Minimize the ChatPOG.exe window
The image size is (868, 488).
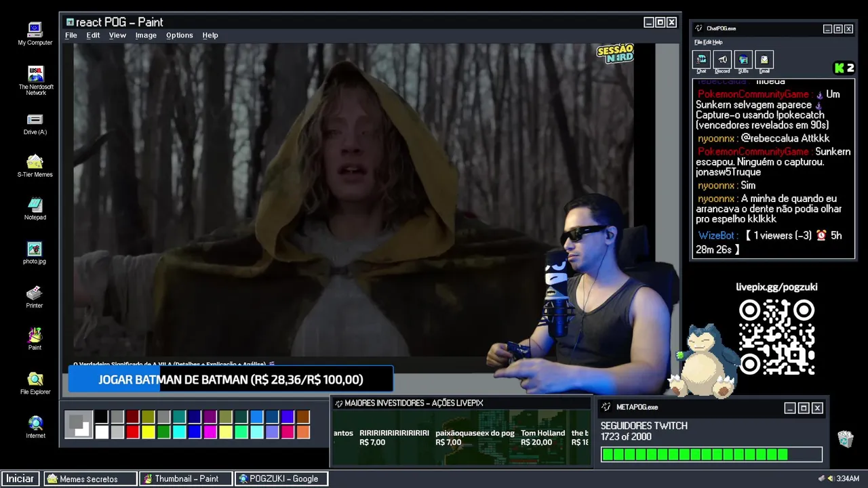pyautogui.click(x=827, y=29)
